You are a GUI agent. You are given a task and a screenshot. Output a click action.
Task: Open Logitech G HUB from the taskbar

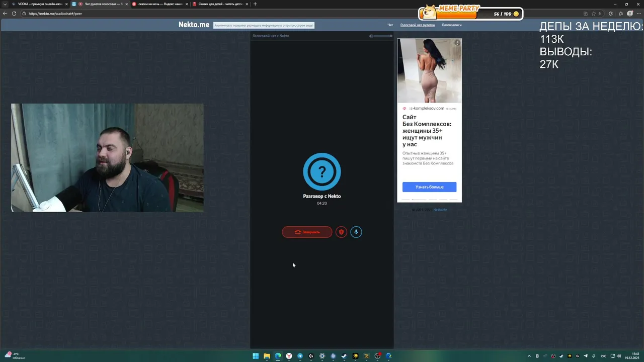coord(311,356)
